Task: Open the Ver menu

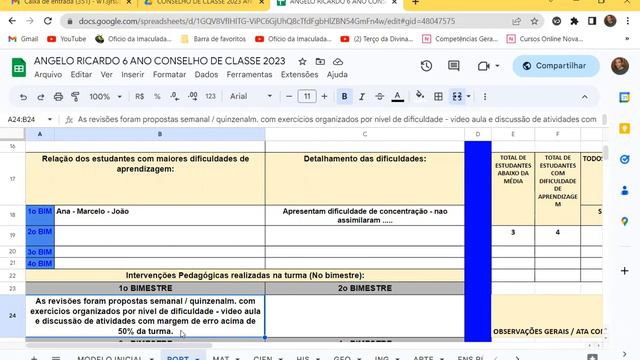Action: coord(107,75)
